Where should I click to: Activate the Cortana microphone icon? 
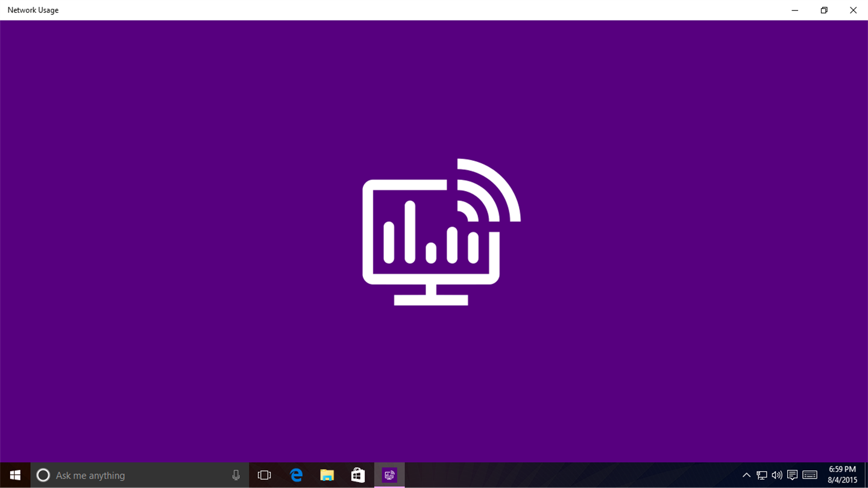click(236, 475)
